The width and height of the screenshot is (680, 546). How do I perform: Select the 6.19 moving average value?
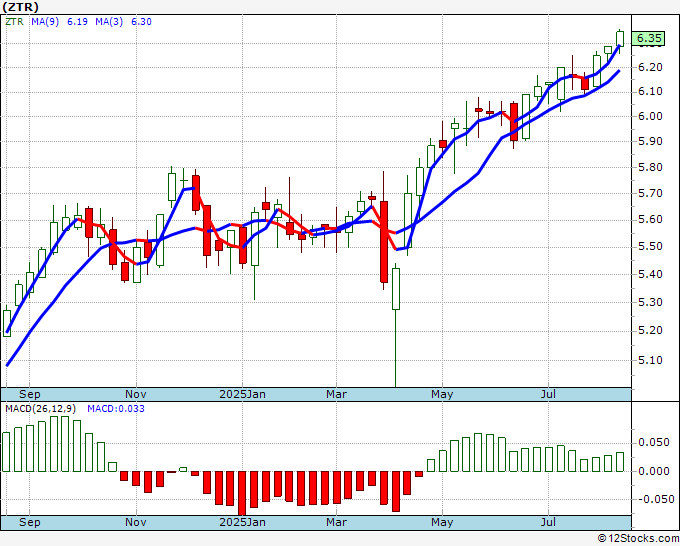[x=78, y=22]
